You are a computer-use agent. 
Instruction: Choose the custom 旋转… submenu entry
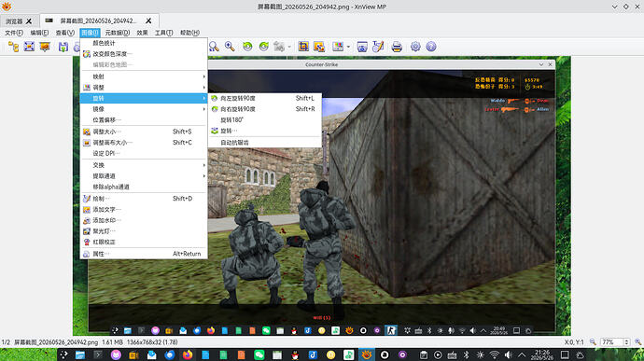265,131
